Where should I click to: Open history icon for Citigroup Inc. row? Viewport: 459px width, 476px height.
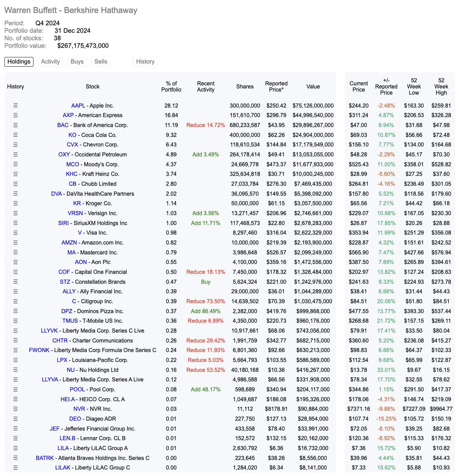click(15, 301)
